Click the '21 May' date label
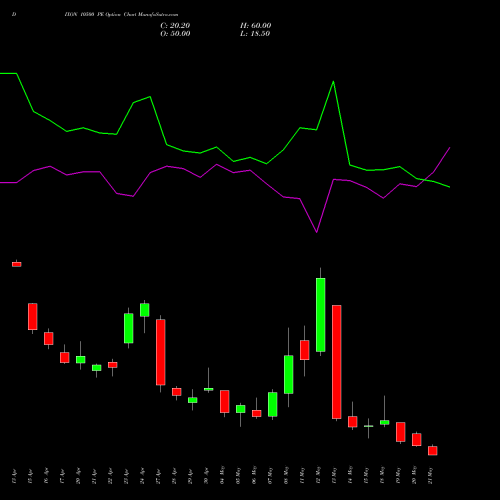The width and height of the screenshot is (500, 500). (x=430, y=475)
